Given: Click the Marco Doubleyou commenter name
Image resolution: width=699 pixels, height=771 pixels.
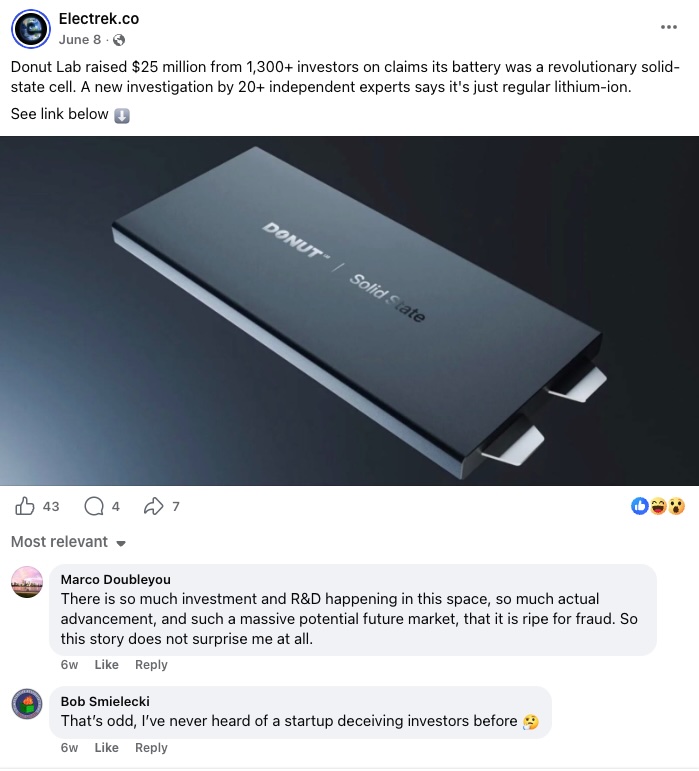Looking at the screenshot, I should (x=116, y=580).
